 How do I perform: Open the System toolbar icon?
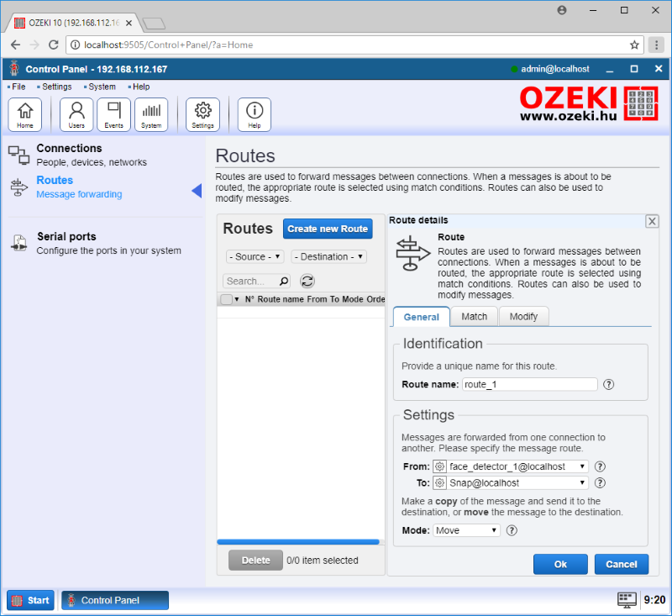151,114
